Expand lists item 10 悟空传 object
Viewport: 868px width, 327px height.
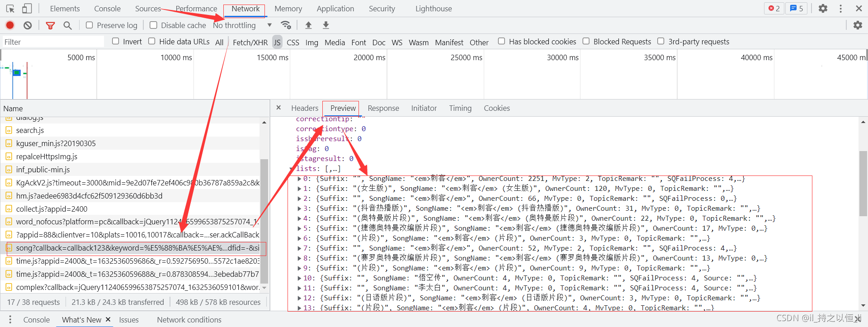coord(299,278)
